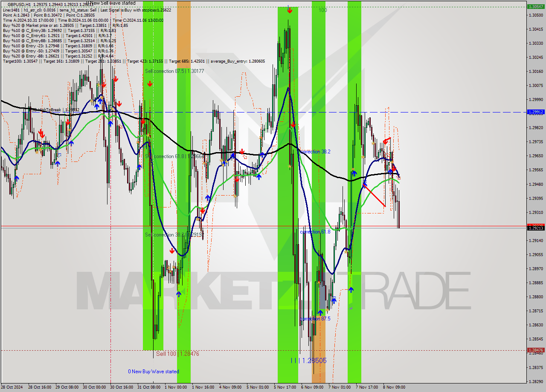Click the 1.29820 price axis value

(x=536, y=127)
